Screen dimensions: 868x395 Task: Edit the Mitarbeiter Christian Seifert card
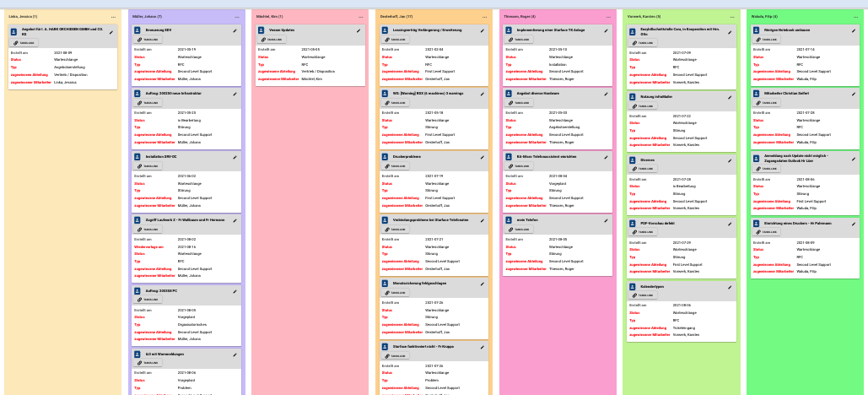(854, 94)
